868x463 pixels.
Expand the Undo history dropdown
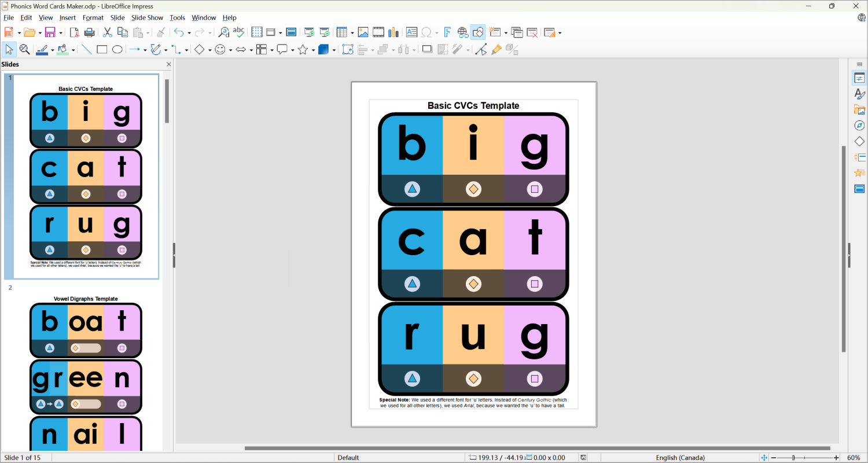[189, 33]
